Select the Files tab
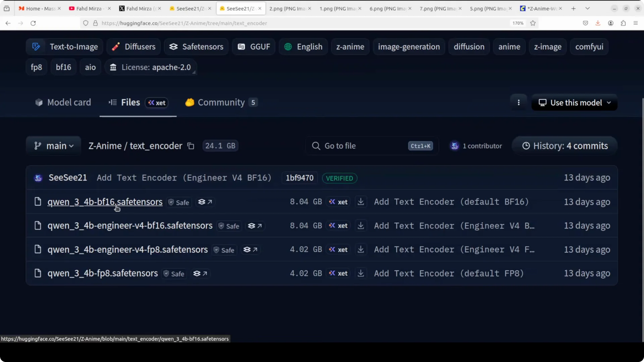This screenshot has height=362, width=644. [138, 103]
